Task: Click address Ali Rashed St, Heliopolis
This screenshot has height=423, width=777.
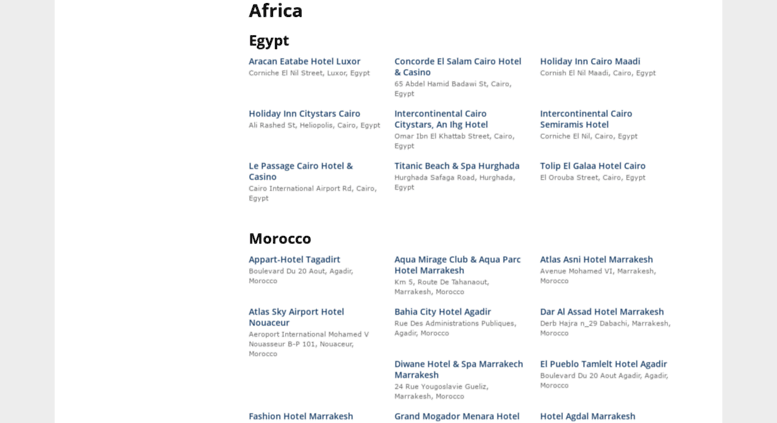Action: tap(314, 126)
